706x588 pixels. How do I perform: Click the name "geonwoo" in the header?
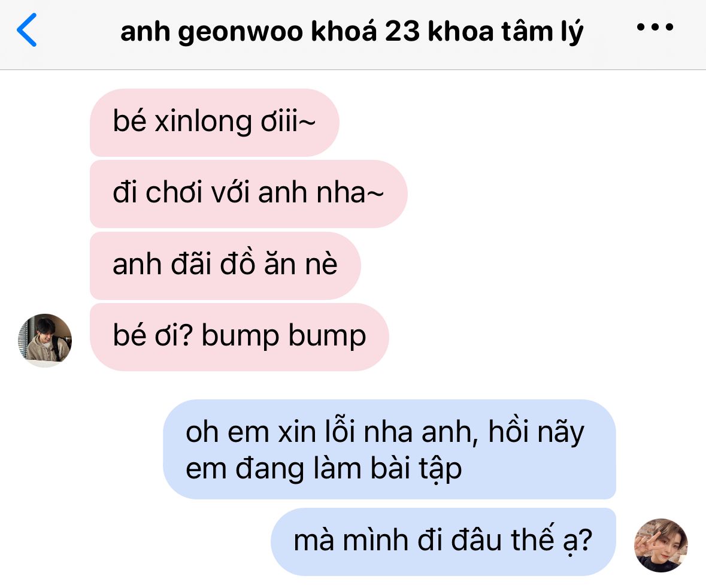pos(241,32)
